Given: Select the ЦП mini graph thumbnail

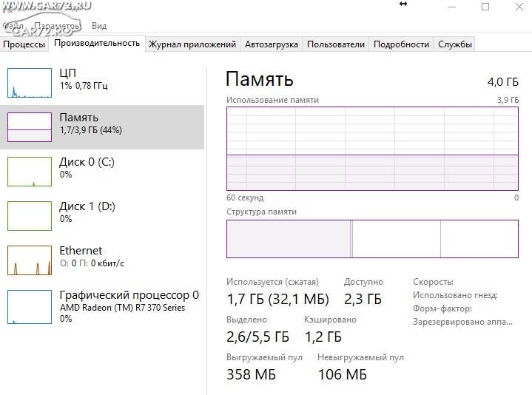Looking at the screenshot, I should click(x=30, y=83).
